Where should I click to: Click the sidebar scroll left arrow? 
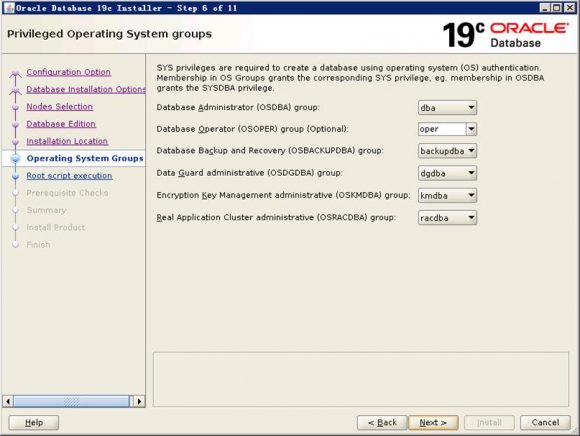click(8, 401)
